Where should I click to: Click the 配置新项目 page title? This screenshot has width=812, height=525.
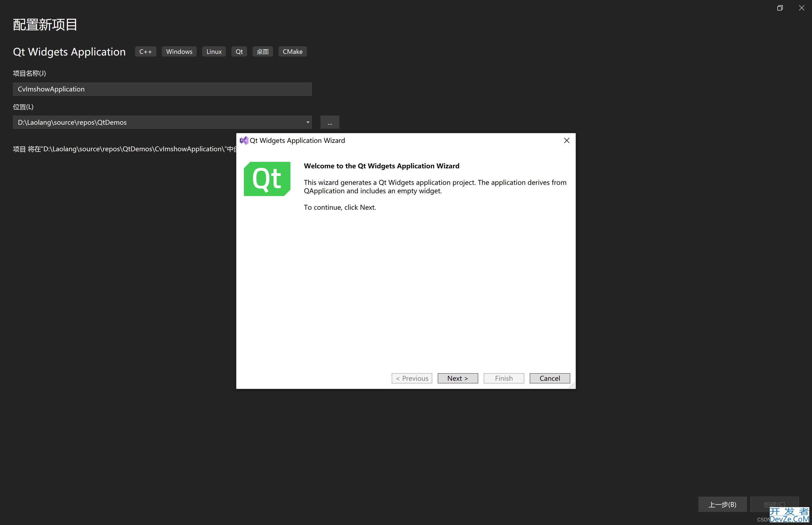(45, 25)
